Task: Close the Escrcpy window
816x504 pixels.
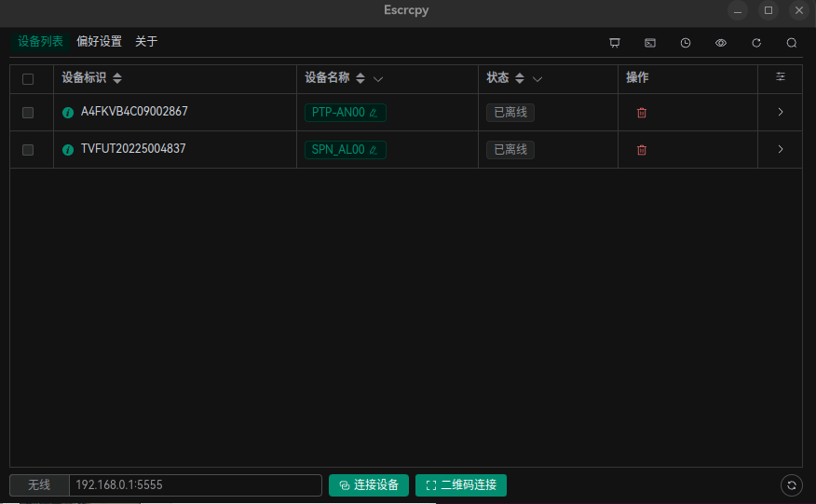Action: coord(799,10)
